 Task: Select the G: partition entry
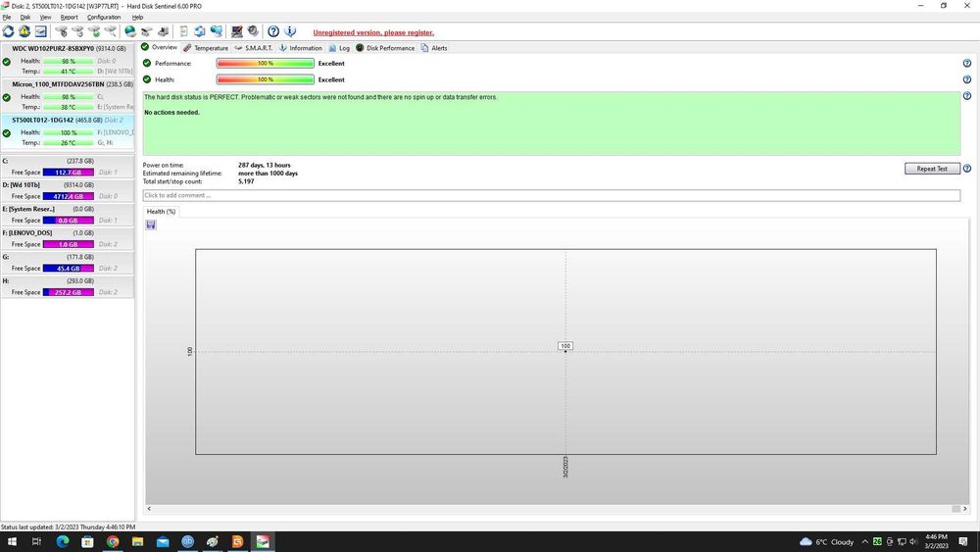[68, 263]
